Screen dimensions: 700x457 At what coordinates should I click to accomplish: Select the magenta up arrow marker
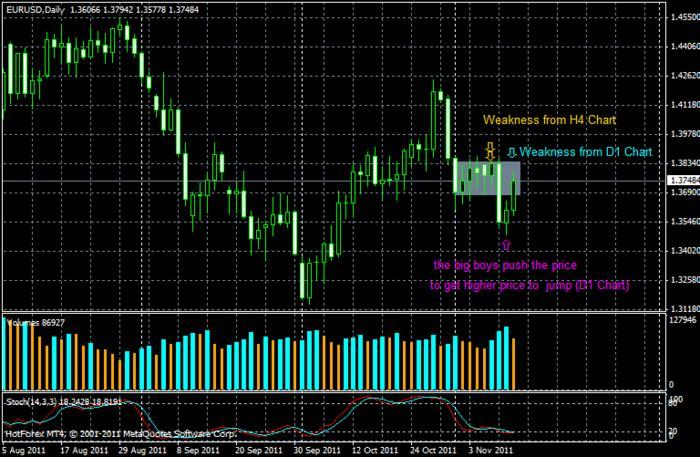click(506, 245)
